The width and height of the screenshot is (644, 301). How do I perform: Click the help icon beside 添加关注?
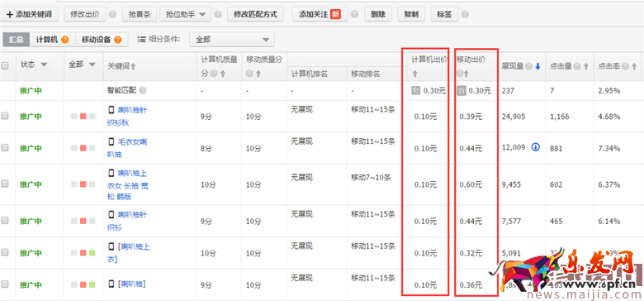point(354,15)
